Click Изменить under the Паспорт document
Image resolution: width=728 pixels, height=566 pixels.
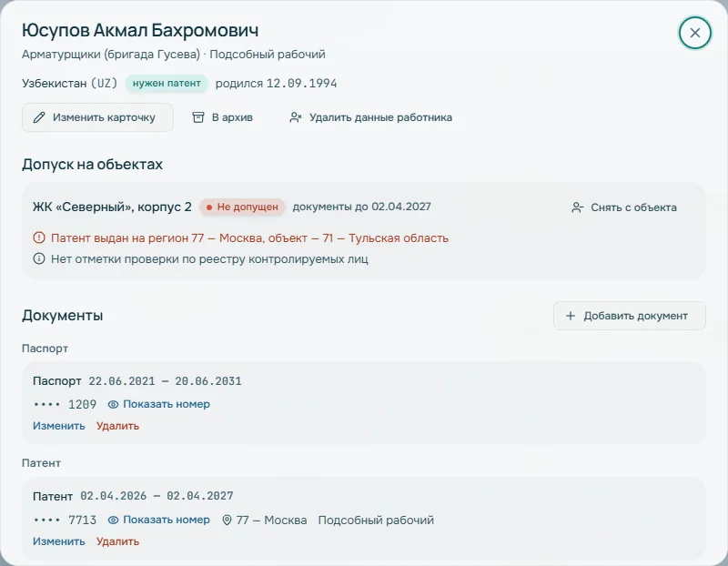coord(59,426)
